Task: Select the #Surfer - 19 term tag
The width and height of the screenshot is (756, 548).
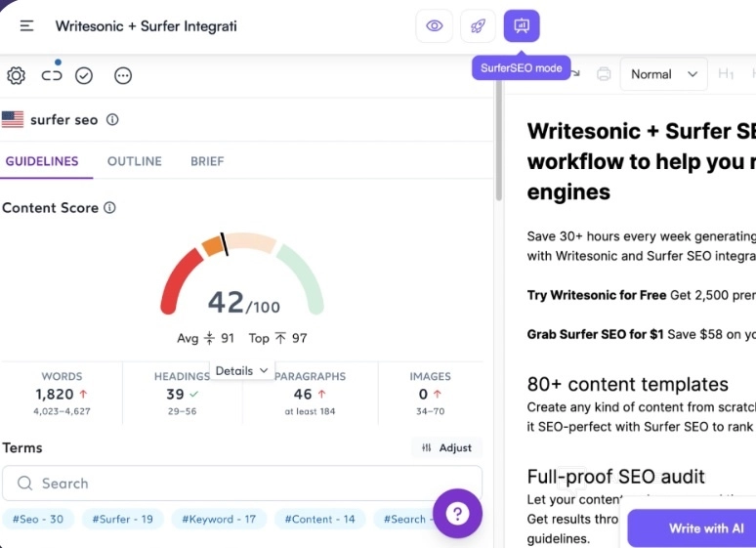Action: [123, 519]
